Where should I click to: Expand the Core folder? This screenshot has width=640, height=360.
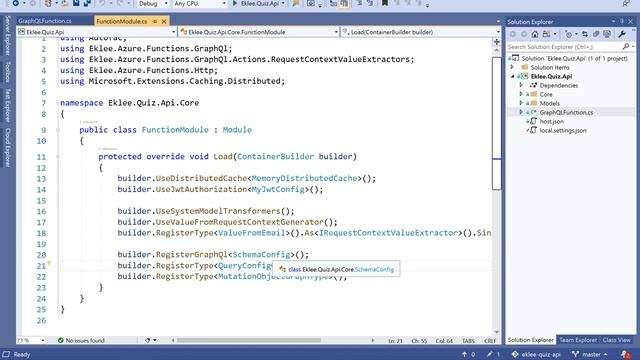[521, 94]
